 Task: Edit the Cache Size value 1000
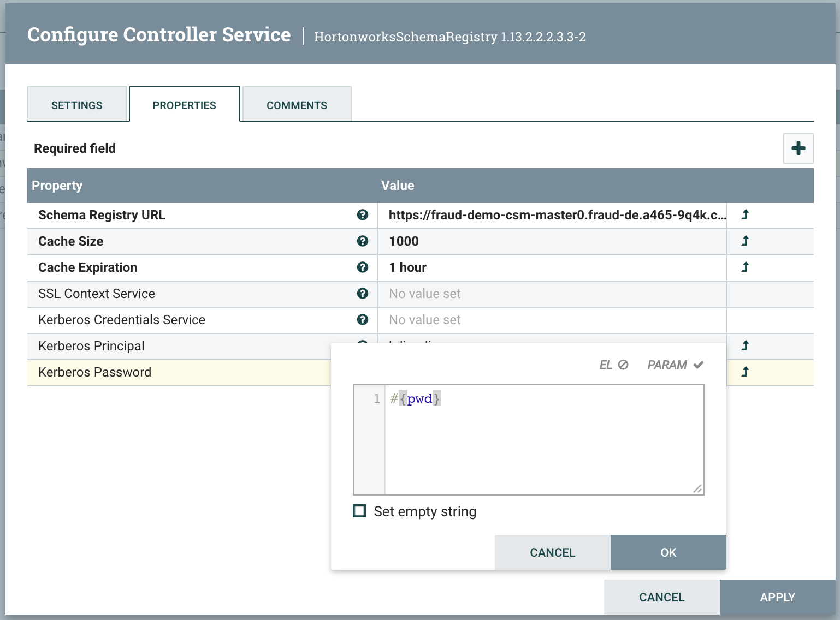coord(552,241)
